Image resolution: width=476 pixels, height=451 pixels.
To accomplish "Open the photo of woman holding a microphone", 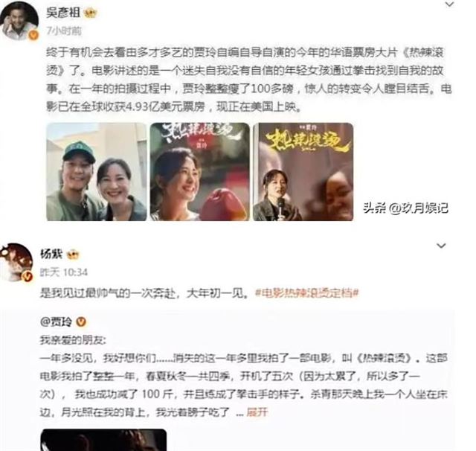I will 303,172.
